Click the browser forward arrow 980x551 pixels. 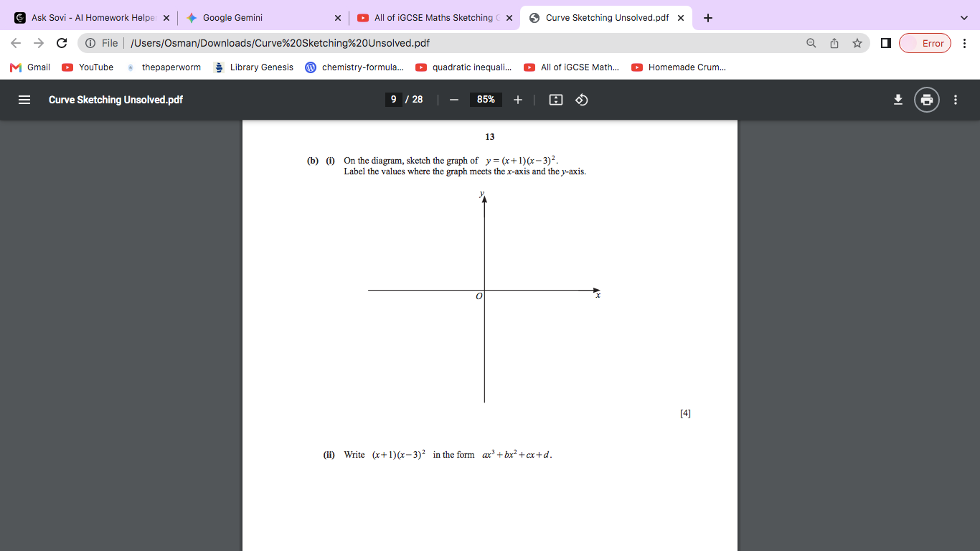[x=39, y=43]
